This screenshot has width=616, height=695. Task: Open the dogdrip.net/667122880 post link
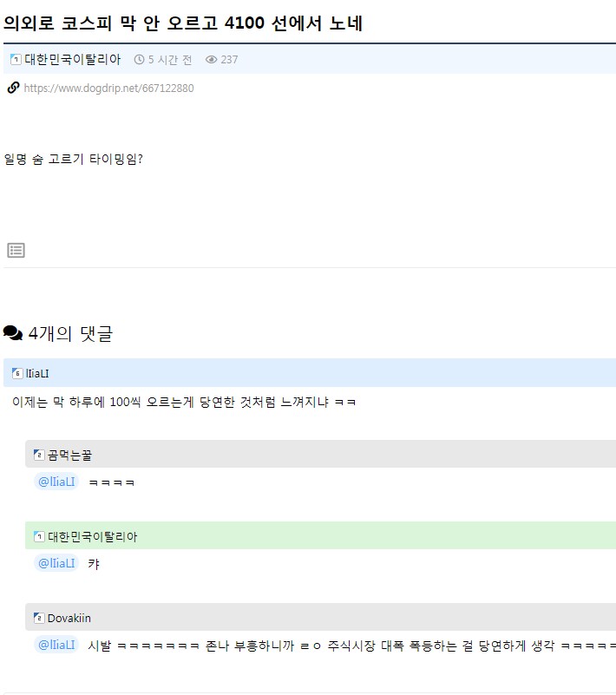[108, 89]
